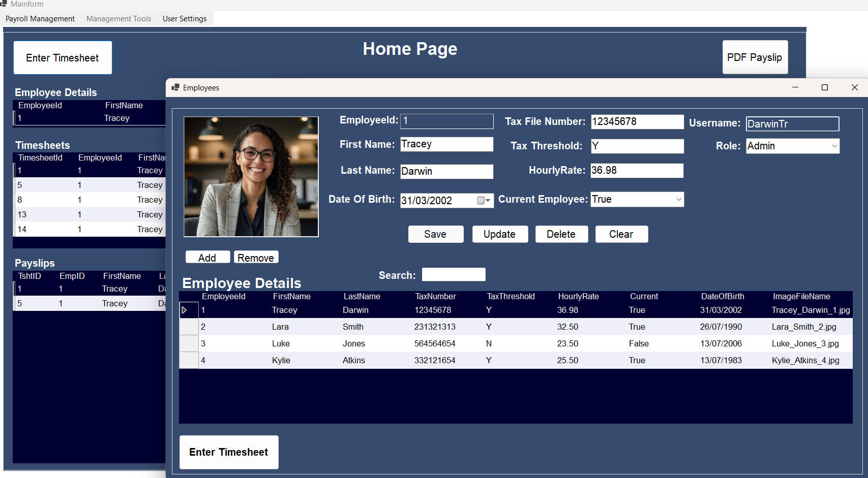Click the employee portrait photo

(251, 177)
